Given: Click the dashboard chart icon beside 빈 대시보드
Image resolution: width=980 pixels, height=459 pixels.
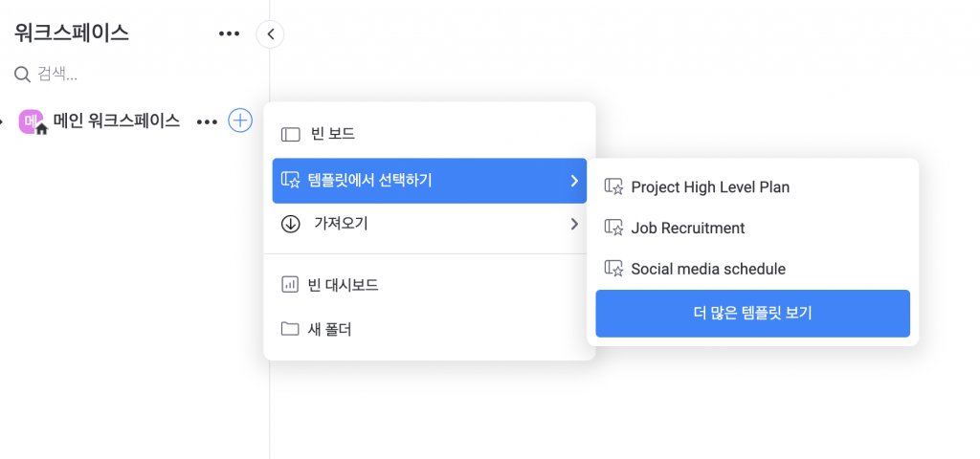Looking at the screenshot, I should pyautogui.click(x=290, y=285).
